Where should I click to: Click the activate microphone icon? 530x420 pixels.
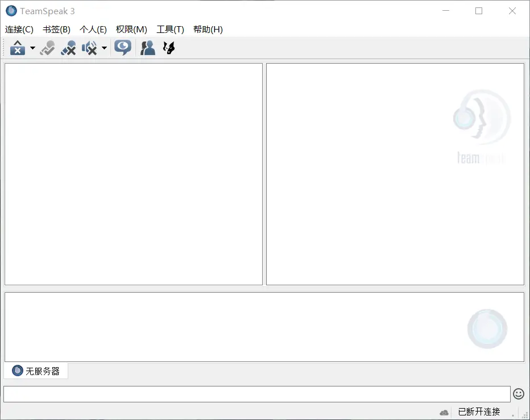click(48, 48)
